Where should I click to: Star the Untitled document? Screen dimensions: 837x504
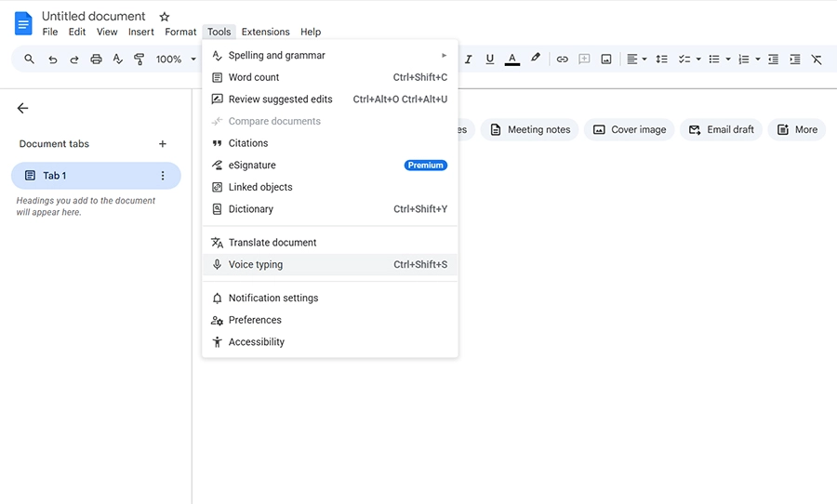165,17
